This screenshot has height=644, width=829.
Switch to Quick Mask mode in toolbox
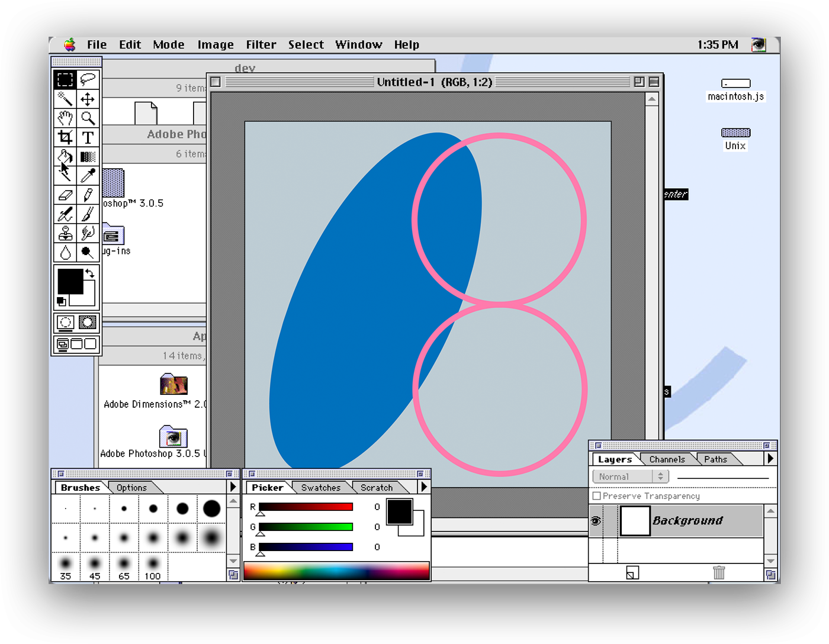pos(88,323)
